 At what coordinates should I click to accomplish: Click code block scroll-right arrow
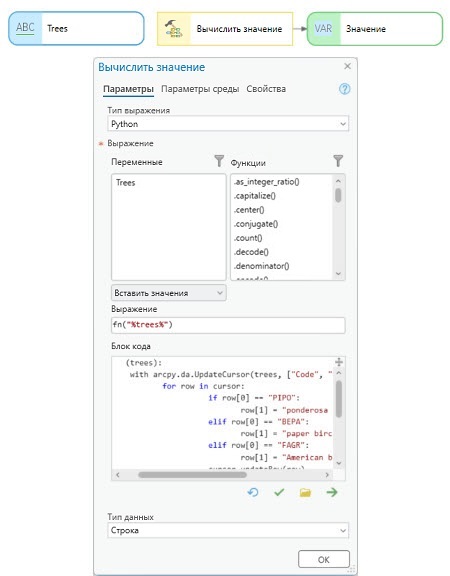click(x=327, y=475)
